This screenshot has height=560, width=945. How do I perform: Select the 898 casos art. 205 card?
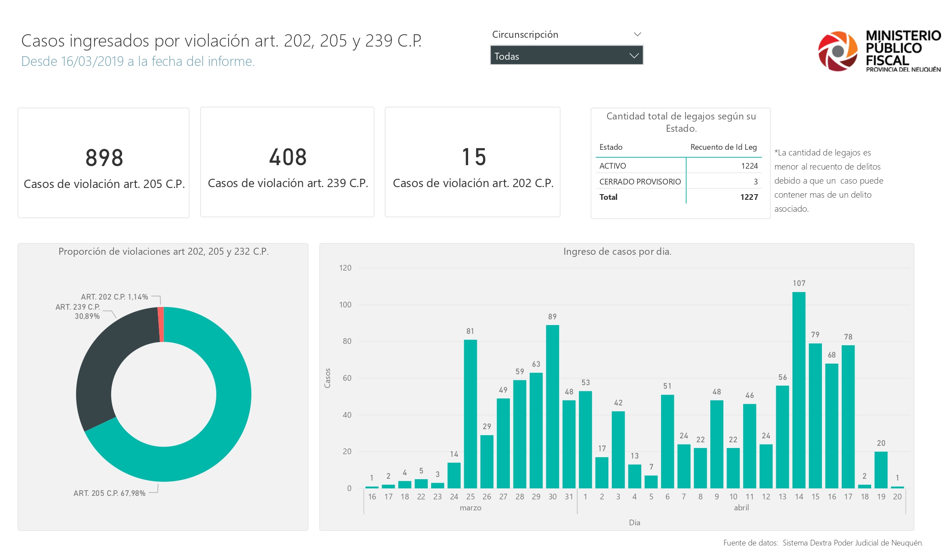pos(104,163)
